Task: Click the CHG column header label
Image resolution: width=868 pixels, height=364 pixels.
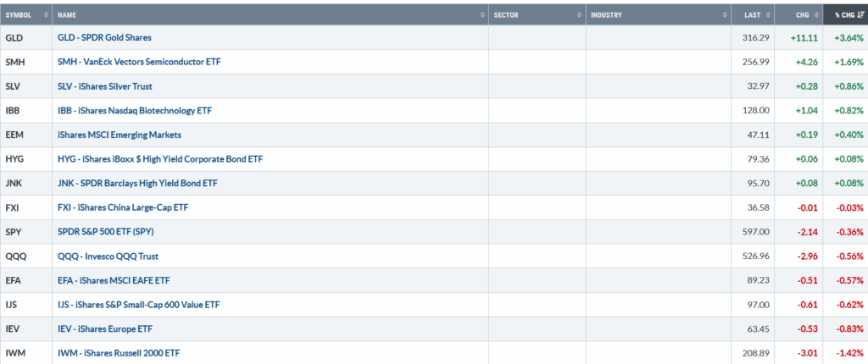Action: coord(803,15)
